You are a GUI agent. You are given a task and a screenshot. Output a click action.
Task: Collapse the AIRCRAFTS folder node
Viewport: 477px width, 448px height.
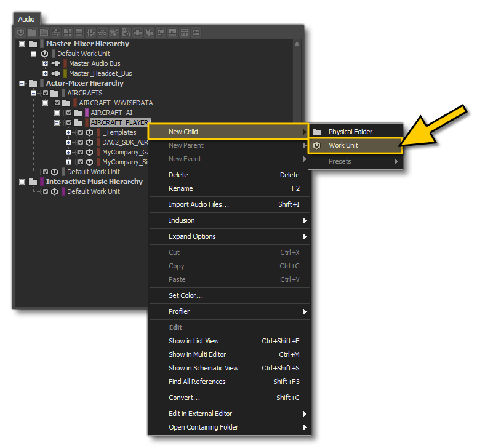[33, 93]
